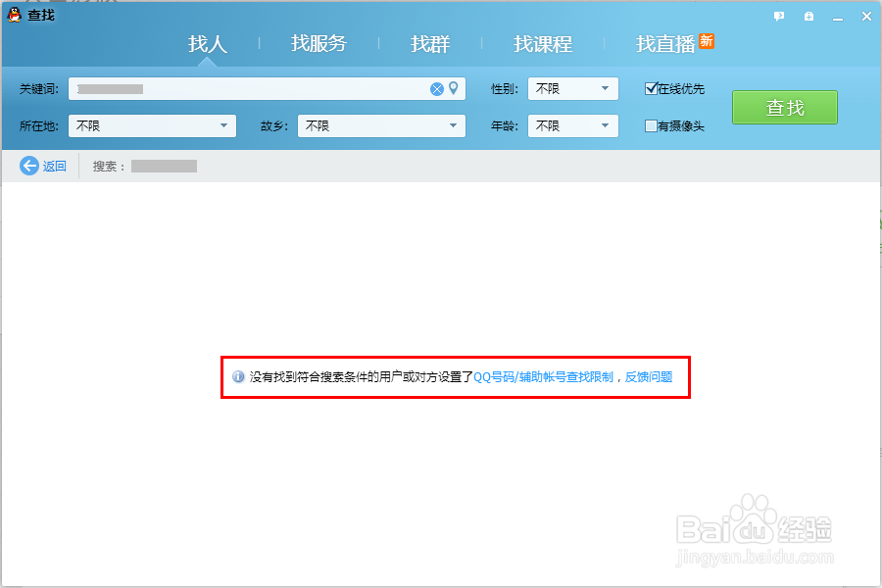Clear the keyword field with the X icon
This screenshot has width=882, height=588.
tap(436, 89)
